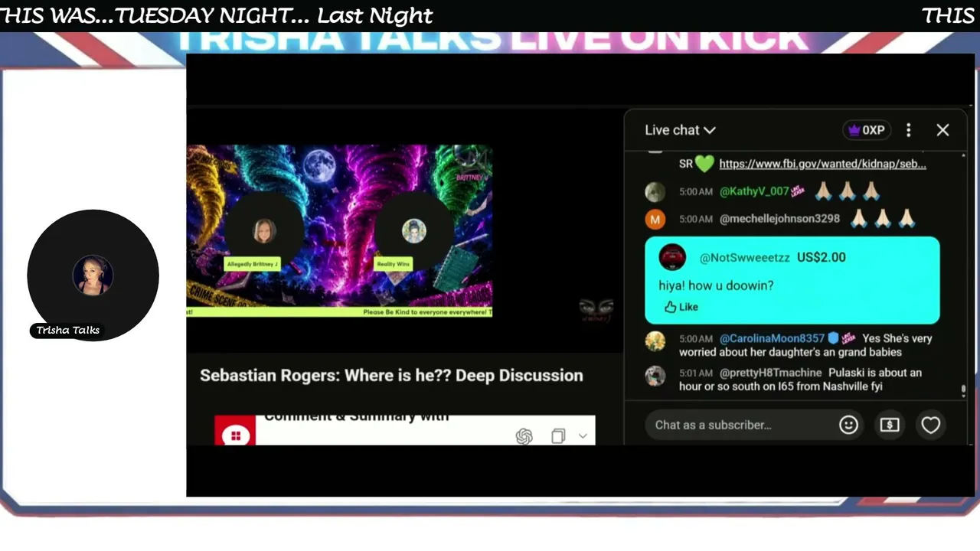This screenshot has width=980, height=551.
Task: Click the 'Reality Winz' name tag
Action: click(x=393, y=264)
